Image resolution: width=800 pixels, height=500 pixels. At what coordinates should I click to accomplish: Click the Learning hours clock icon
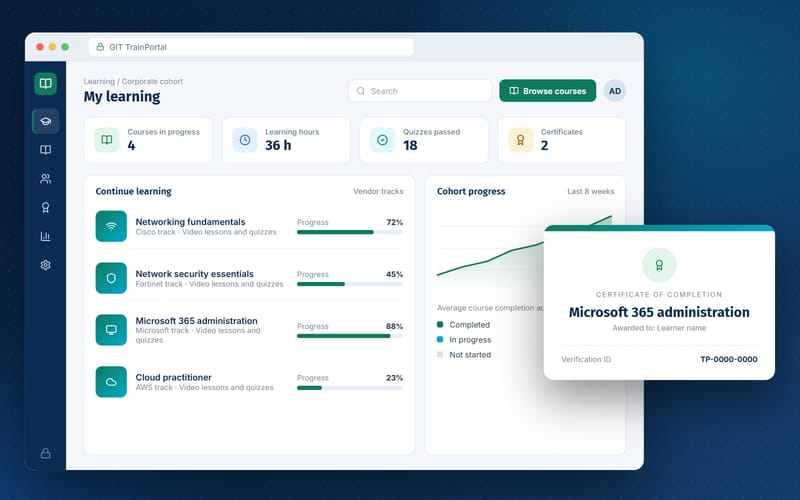(245, 140)
